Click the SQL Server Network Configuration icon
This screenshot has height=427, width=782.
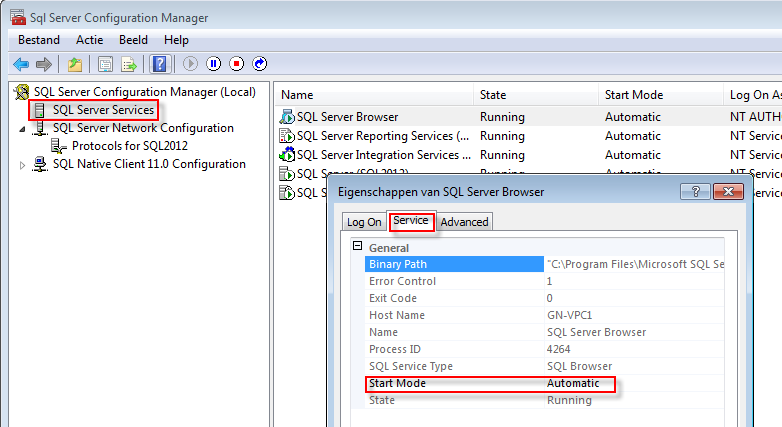40,128
